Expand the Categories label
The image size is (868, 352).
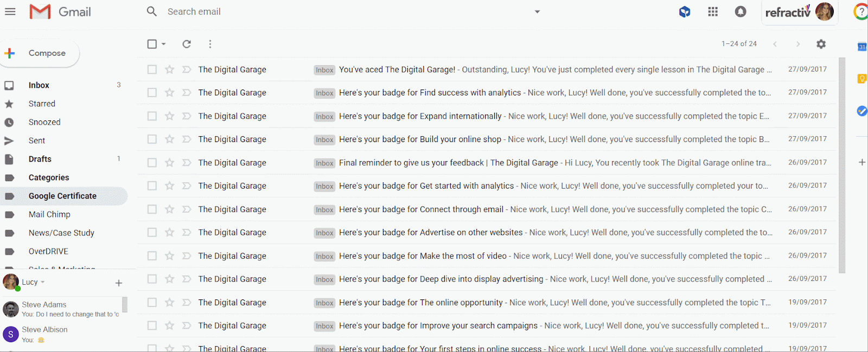click(x=49, y=177)
